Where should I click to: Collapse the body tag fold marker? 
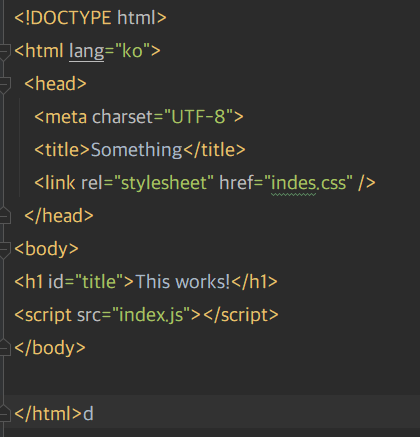point(4,249)
